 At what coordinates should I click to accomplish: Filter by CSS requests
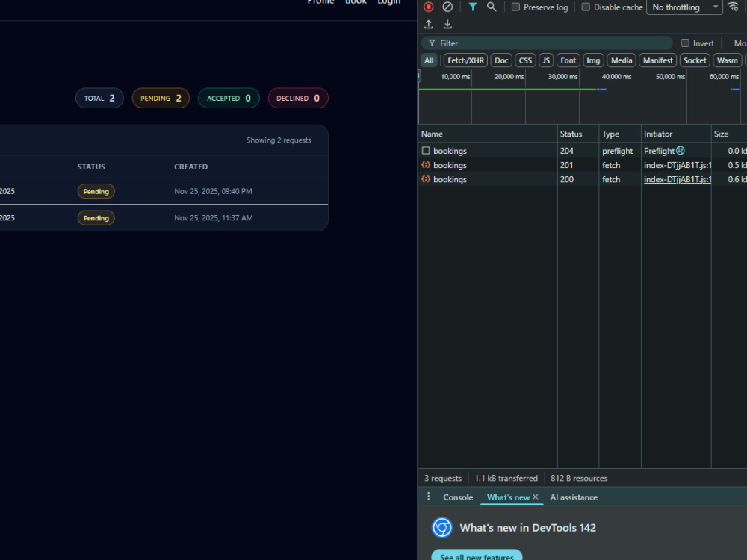click(525, 60)
